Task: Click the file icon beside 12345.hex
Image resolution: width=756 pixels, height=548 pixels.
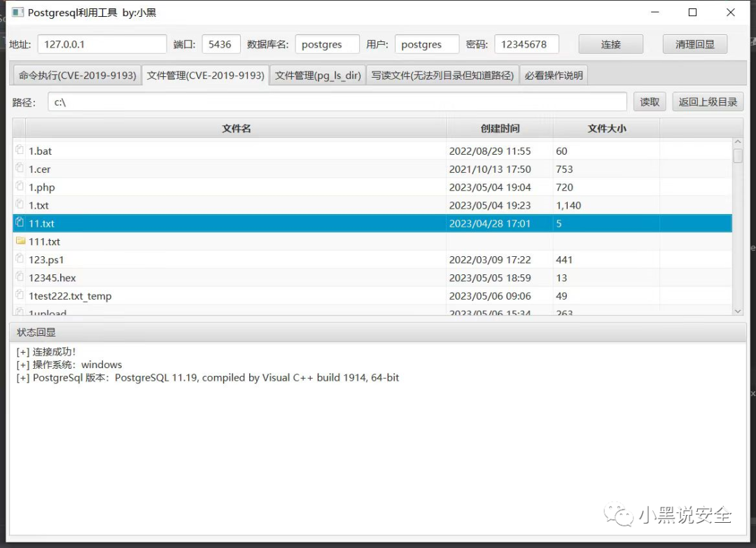Action: pos(20,276)
